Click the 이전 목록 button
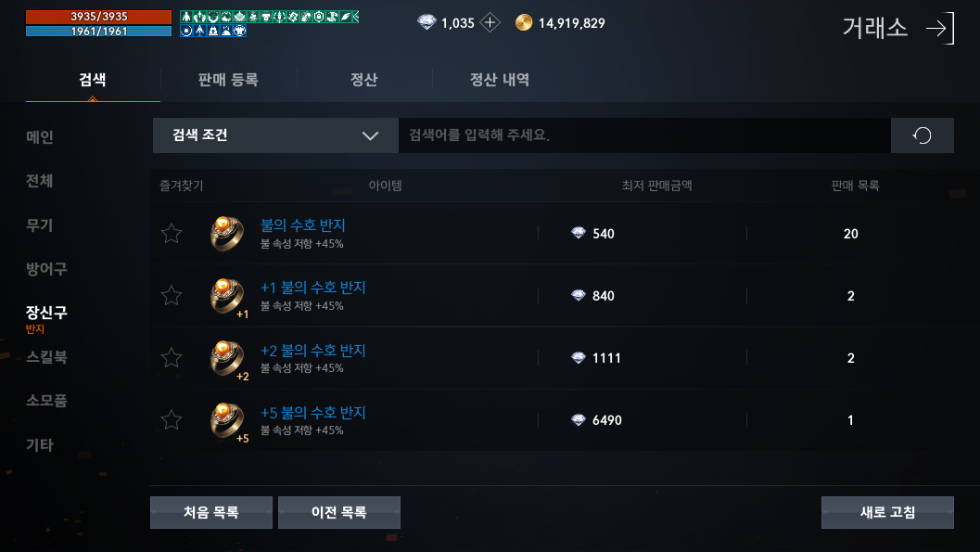The height and width of the screenshot is (552, 980). tap(338, 512)
